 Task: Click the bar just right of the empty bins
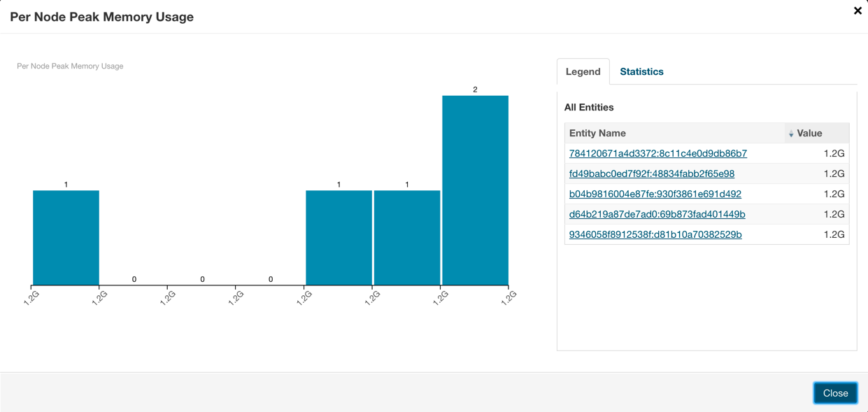pyautogui.click(x=339, y=238)
